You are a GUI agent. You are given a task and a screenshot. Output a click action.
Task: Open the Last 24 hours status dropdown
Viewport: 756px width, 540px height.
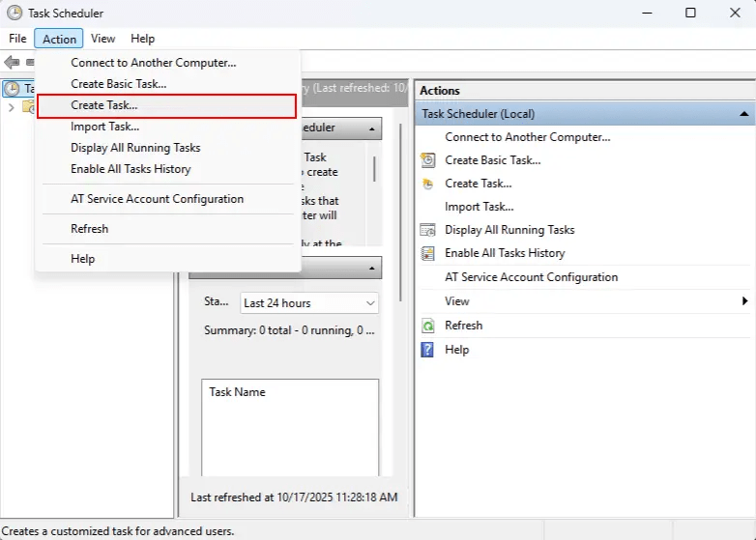tap(309, 303)
